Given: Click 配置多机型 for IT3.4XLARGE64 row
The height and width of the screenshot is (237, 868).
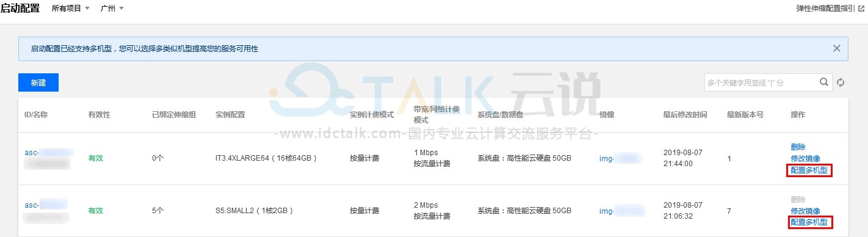Looking at the screenshot, I should click(809, 170).
